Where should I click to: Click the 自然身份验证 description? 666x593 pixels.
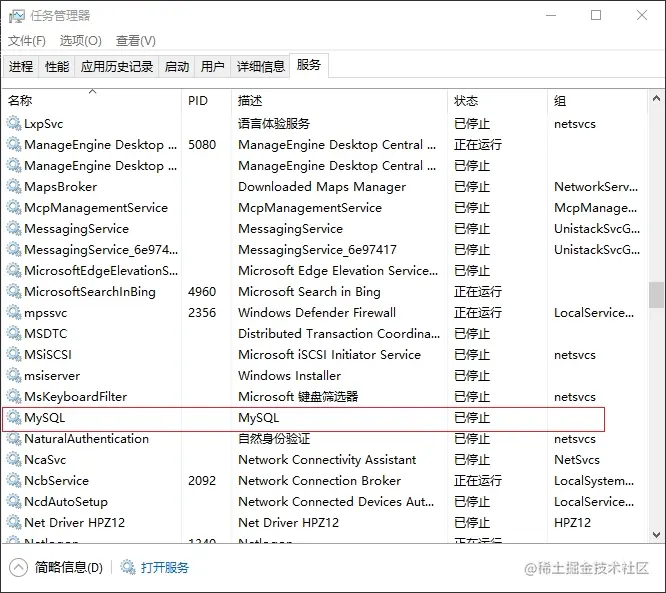[274, 438]
